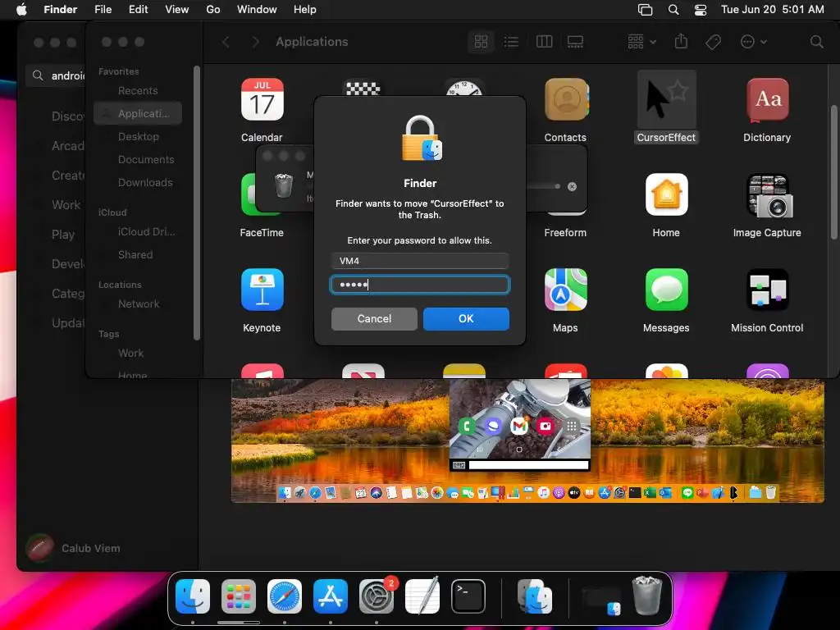Open Recents in Finder sidebar
Image resolution: width=840 pixels, height=630 pixels.
(138, 90)
